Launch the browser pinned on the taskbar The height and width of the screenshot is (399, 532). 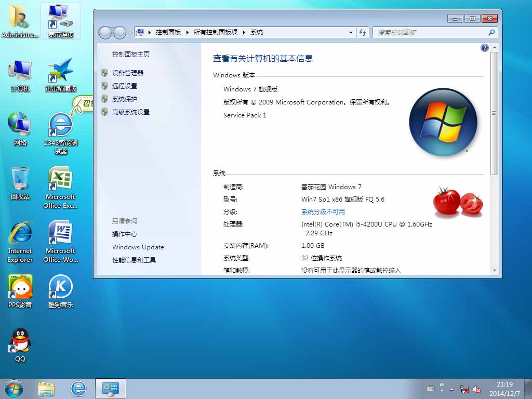[78, 389]
